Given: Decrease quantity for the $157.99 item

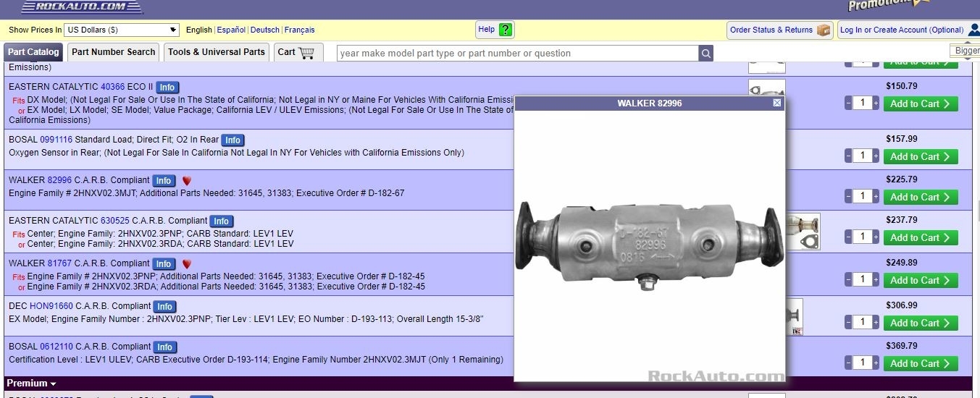Looking at the screenshot, I should click(848, 156).
